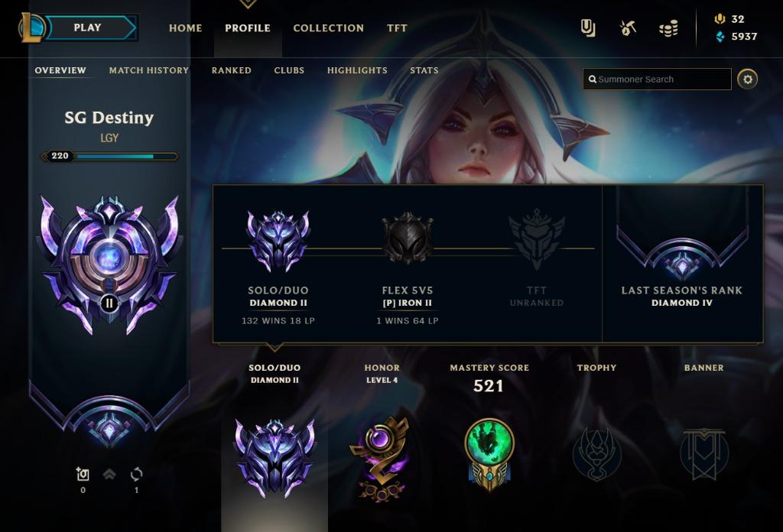Click the Solo/Duo Diamond II emblem in panel
The height and width of the screenshot is (532, 783).
(278, 241)
